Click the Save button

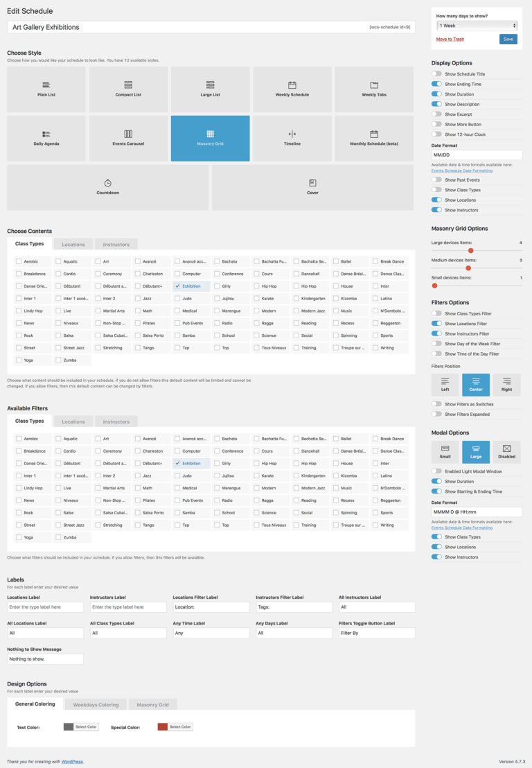coord(508,40)
